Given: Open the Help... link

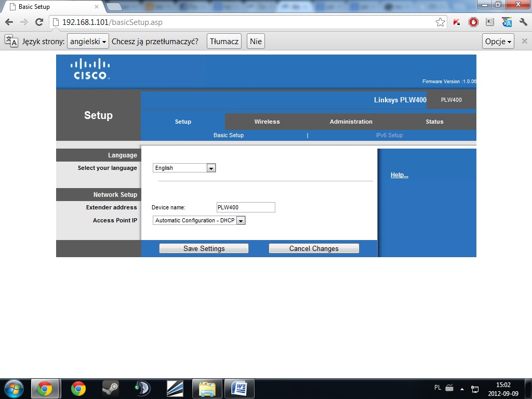Looking at the screenshot, I should point(400,175).
